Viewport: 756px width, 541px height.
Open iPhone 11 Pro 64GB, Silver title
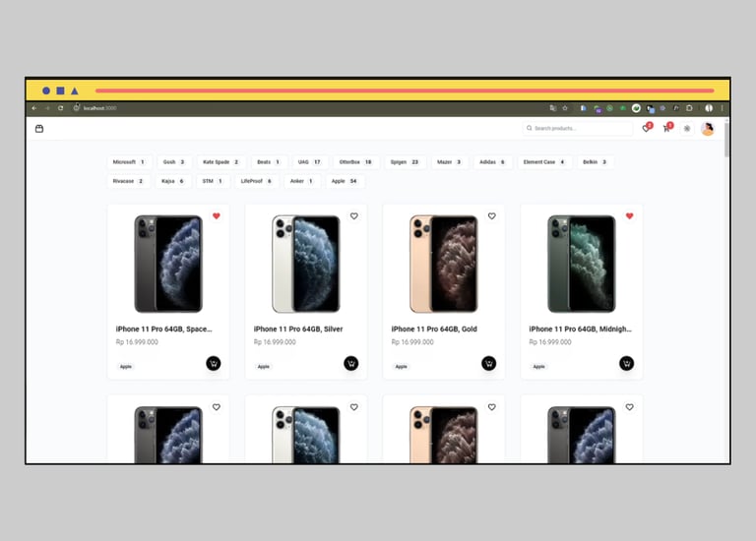pyautogui.click(x=298, y=330)
